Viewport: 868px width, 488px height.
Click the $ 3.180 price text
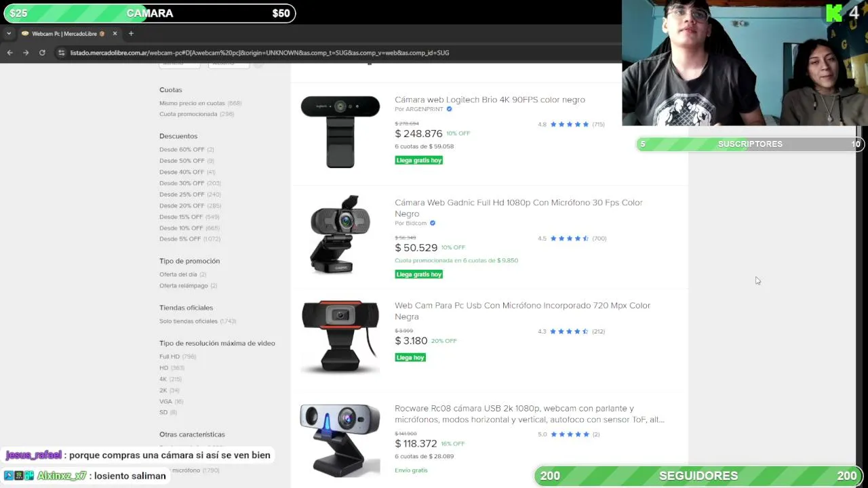411,341
